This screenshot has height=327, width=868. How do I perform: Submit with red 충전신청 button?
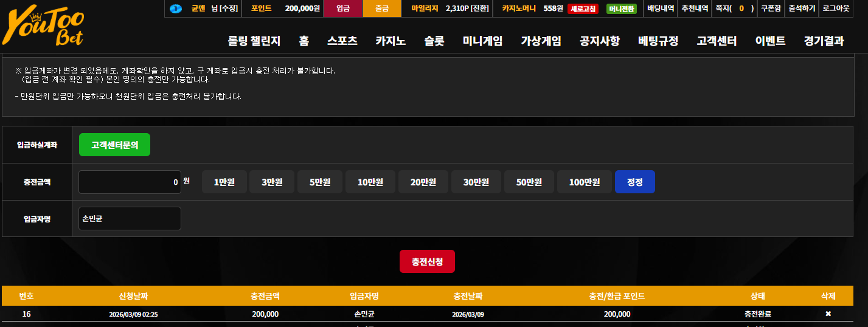pyautogui.click(x=427, y=261)
